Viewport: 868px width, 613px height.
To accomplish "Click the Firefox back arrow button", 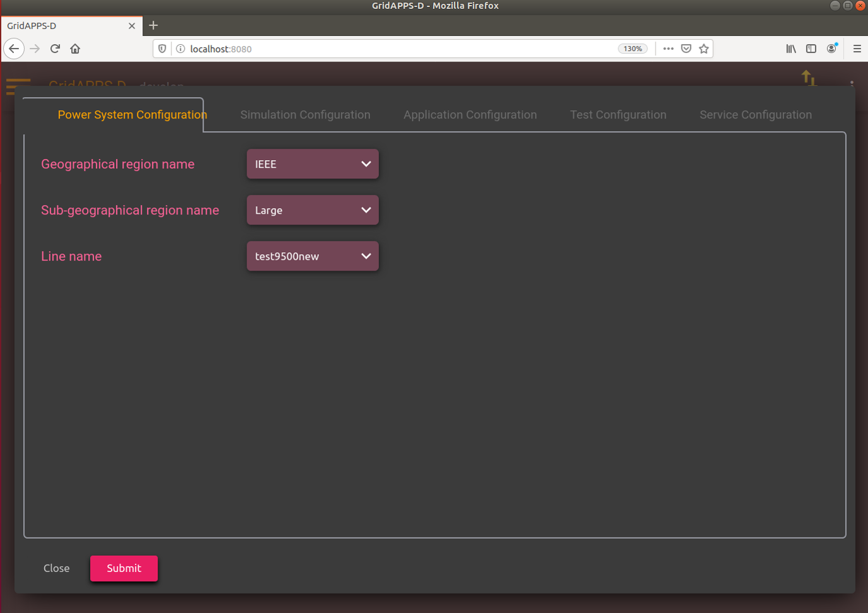I will pyautogui.click(x=14, y=49).
